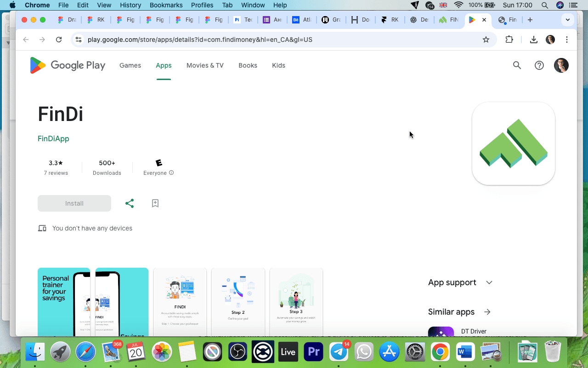
Task: Go to Movies & TV section
Action: [205, 65]
